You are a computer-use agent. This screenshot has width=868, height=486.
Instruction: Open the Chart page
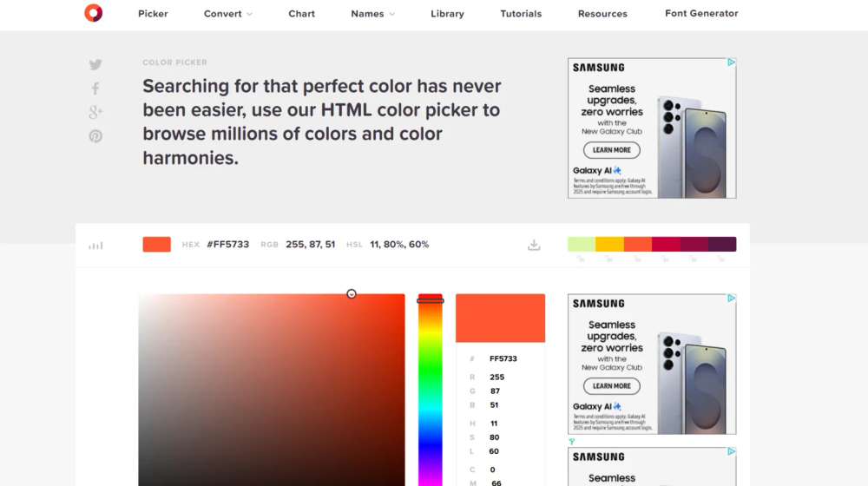(x=301, y=14)
